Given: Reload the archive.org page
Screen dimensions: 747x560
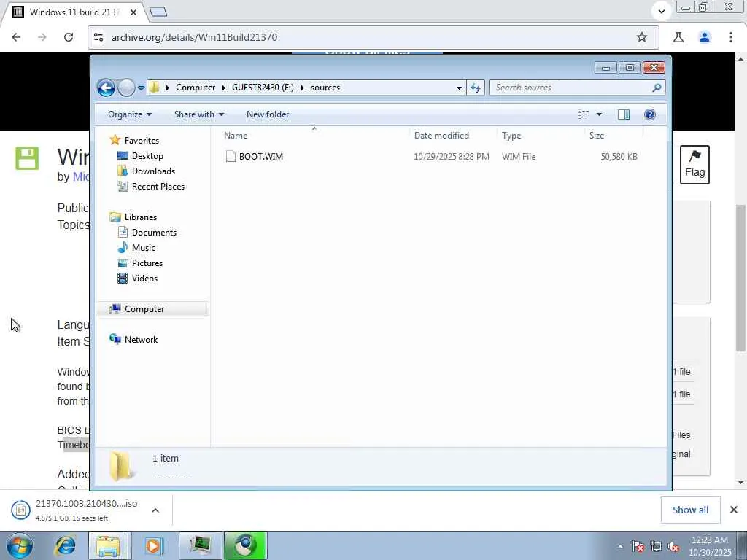Looking at the screenshot, I should click(x=69, y=37).
